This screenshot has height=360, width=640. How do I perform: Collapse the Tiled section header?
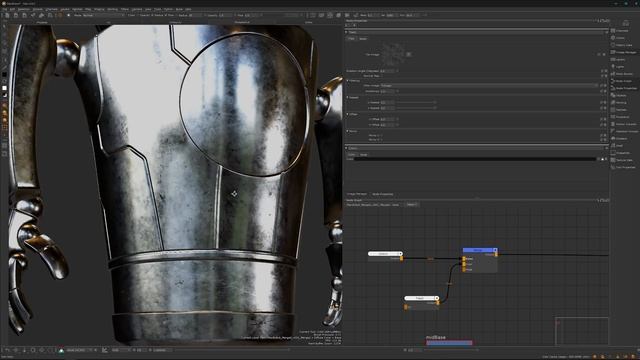[476, 32]
